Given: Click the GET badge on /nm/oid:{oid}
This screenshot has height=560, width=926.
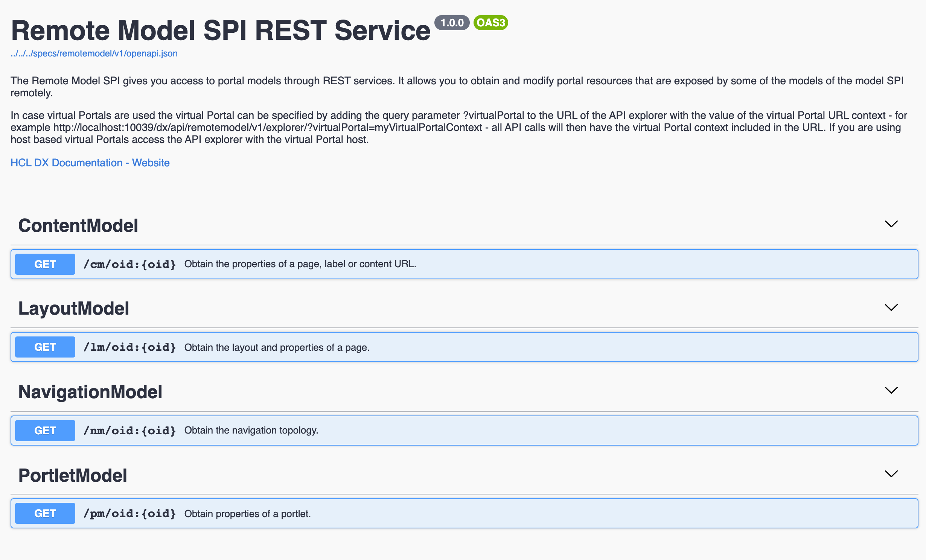Looking at the screenshot, I should pos(44,430).
